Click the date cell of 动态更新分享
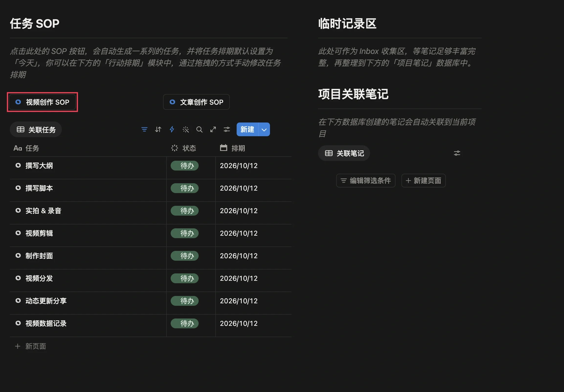Screen dimensions: 564x392 (254, 301)
